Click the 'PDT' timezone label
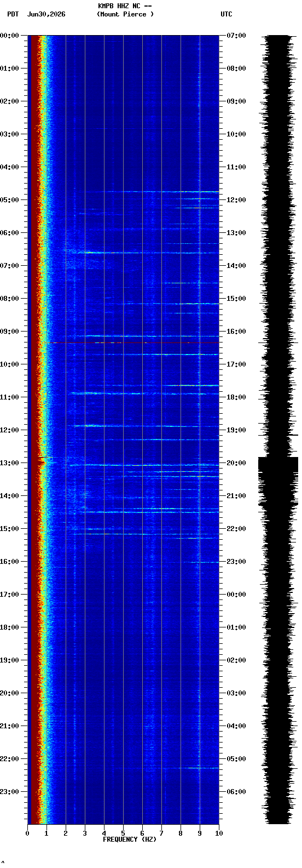This screenshot has width=302, height=868. [13, 14]
